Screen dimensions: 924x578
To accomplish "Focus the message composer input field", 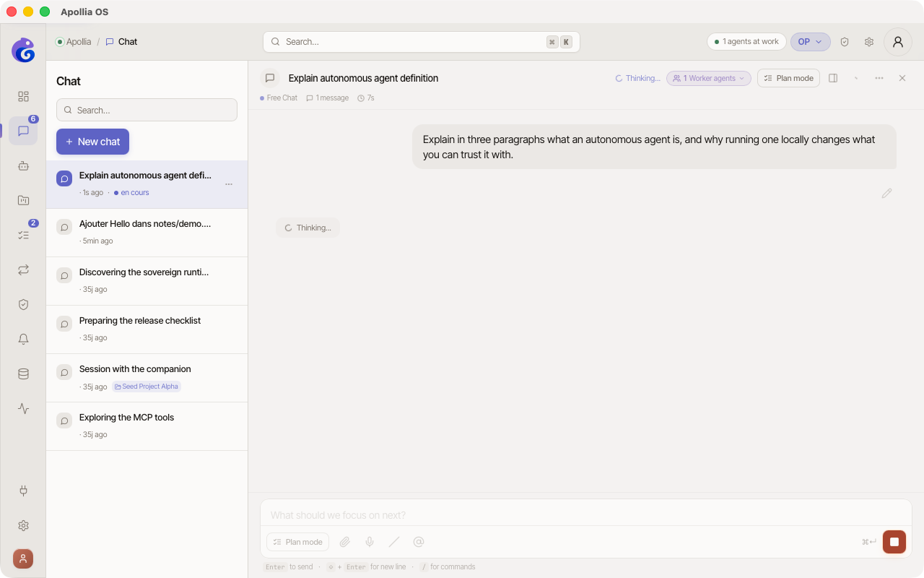I will (586, 515).
